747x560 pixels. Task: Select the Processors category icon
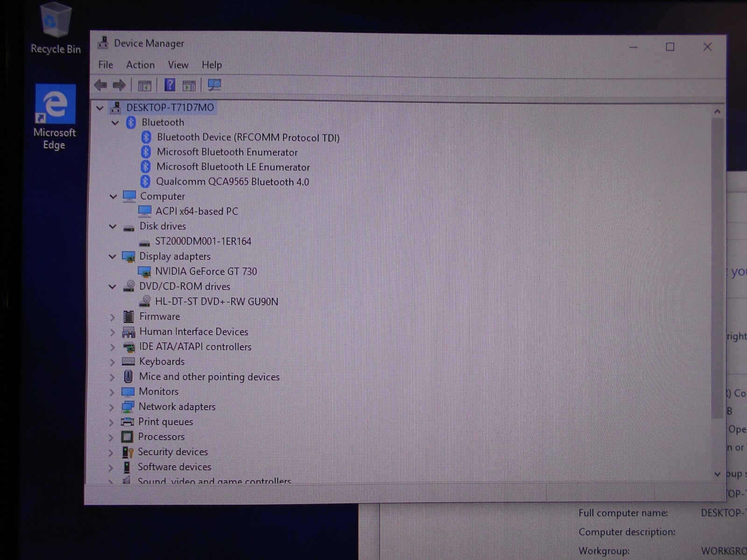click(127, 437)
